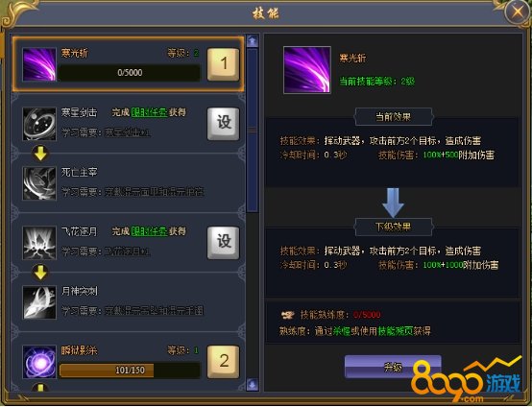Open the green 限时任务 link for 寒星剑击
The width and height of the screenshot is (532, 407).
tap(149, 112)
